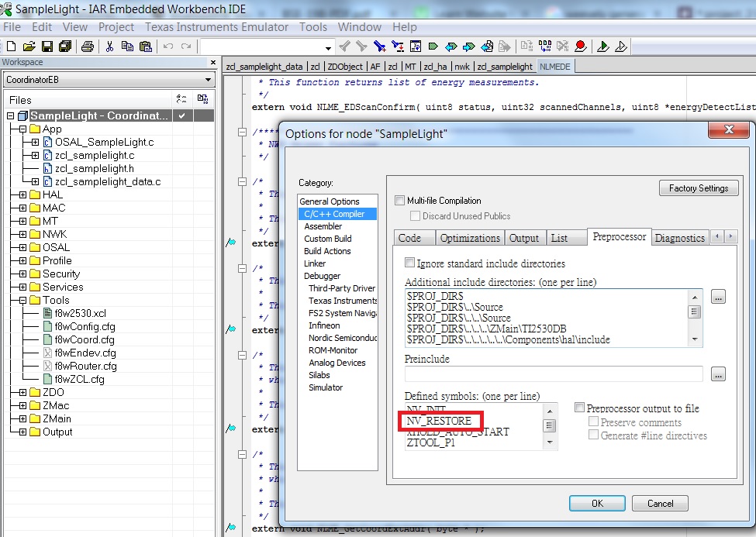Click the Redo arrow icon
This screenshot has height=537, width=756.
coord(186,46)
